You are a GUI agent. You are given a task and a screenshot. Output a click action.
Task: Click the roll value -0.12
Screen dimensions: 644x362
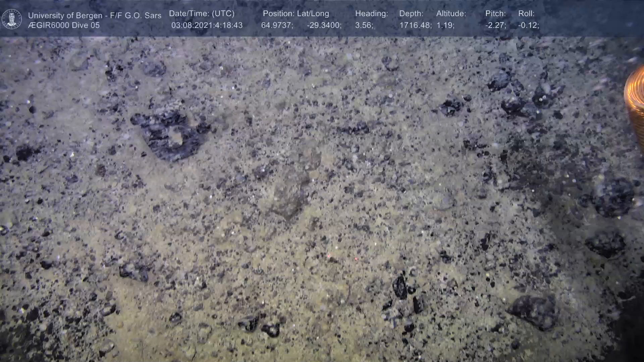coord(528,25)
